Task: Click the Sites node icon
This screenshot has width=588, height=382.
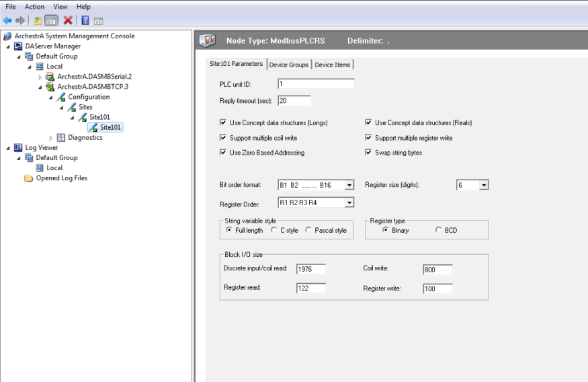Action: [71, 107]
